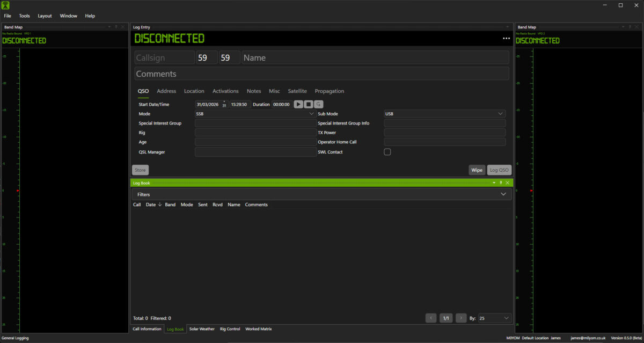Click the Callsign input field
The height and width of the screenshot is (343, 644).
[x=164, y=58]
